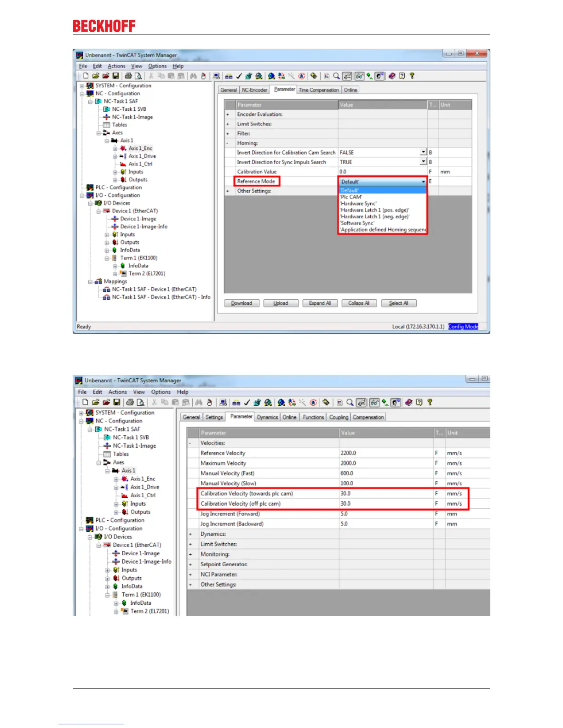Click Config Mode indicator in status bar
This screenshot has width=563, height=728.
tap(463, 327)
